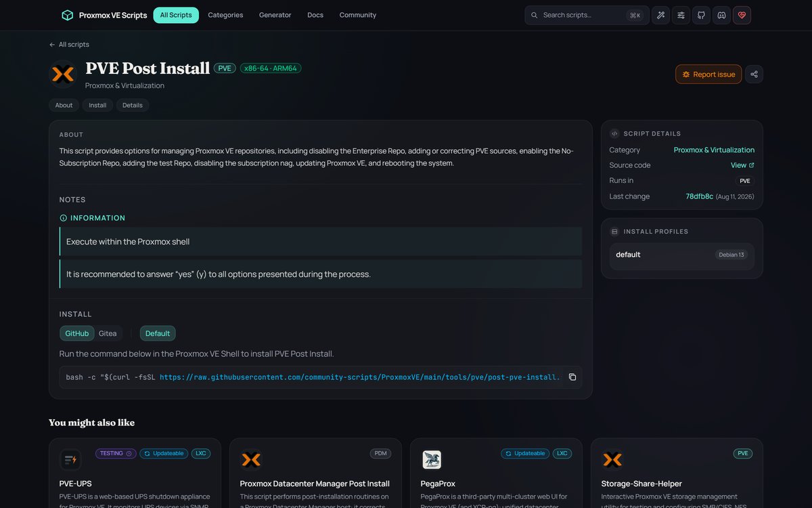Open the Storage-Share-Helper card title
Image resolution: width=812 pixels, height=508 pixels.
point(641,484)
